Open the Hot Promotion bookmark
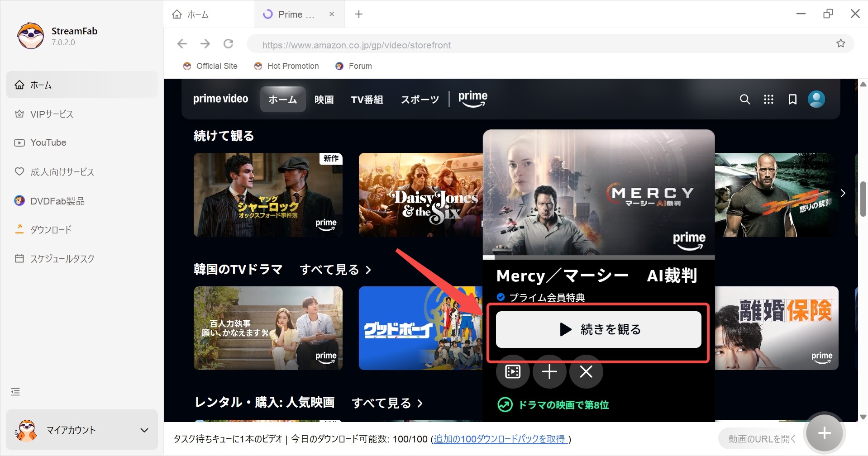Screen dimensions: 868x456 286,66
